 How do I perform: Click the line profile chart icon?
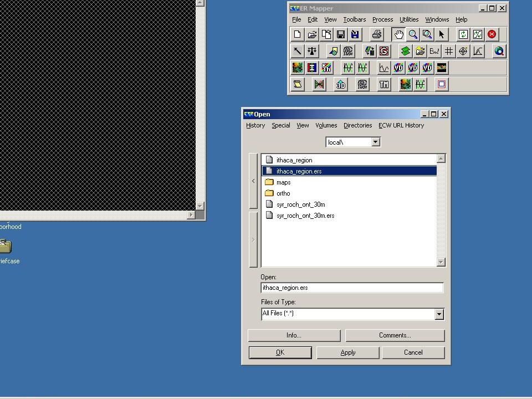click(x=384, y=68)
